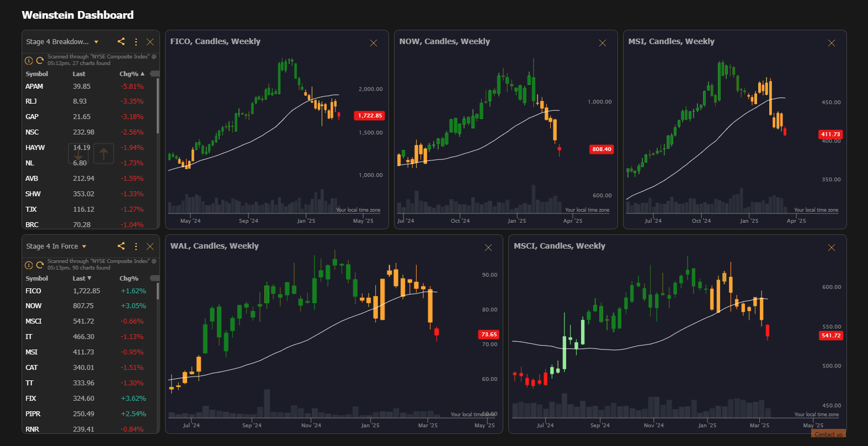Share the Stage 4 Breakdown scan
The height and width of the screenshot is (446, 868).
pos(121,41)
